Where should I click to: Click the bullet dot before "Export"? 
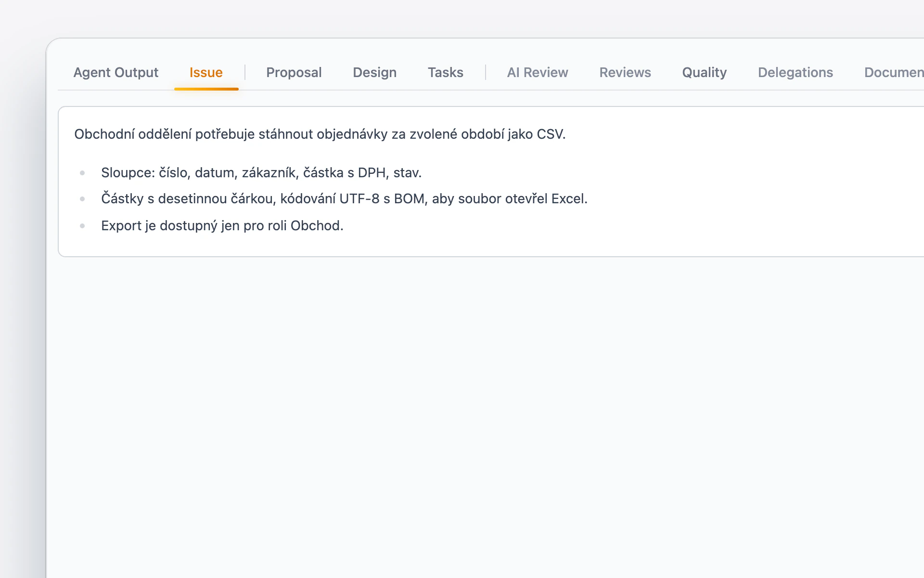[82, 226]
